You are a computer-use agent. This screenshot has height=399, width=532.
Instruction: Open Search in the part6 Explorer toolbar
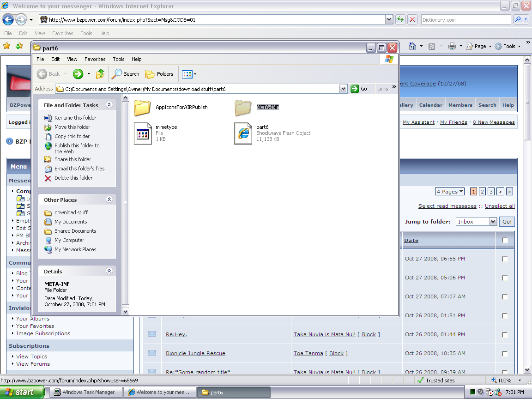(x=126, y=73)
